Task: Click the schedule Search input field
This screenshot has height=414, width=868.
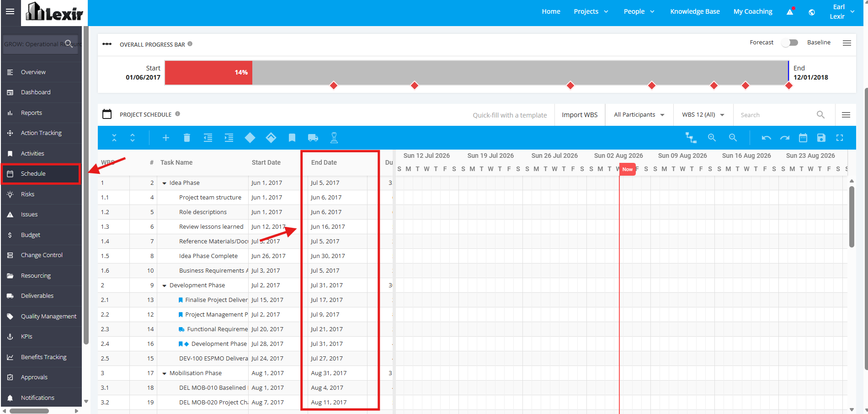Action: (777, 115)
